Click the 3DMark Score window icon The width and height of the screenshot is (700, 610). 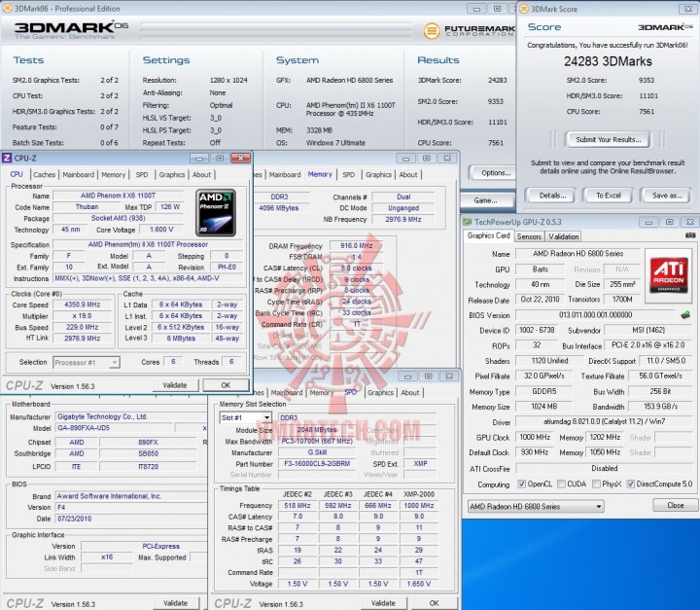[x=524, y=9]
